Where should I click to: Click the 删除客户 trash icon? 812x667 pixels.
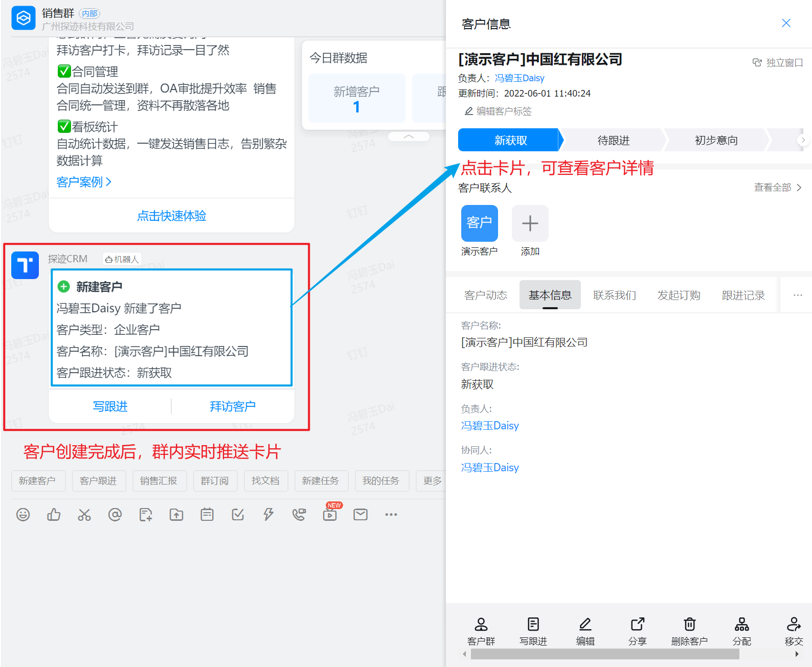pyautogui.click(x=690, y=631)
